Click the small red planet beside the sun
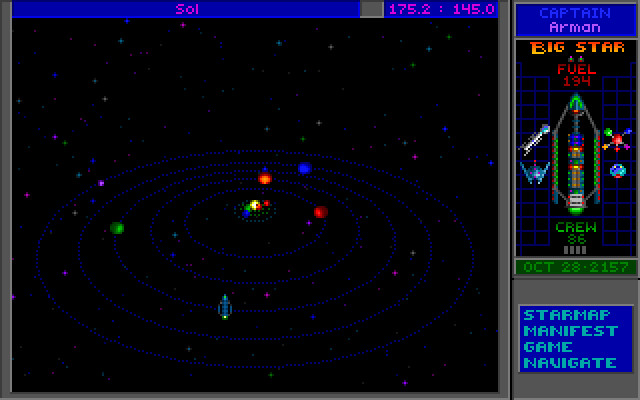 267,203
